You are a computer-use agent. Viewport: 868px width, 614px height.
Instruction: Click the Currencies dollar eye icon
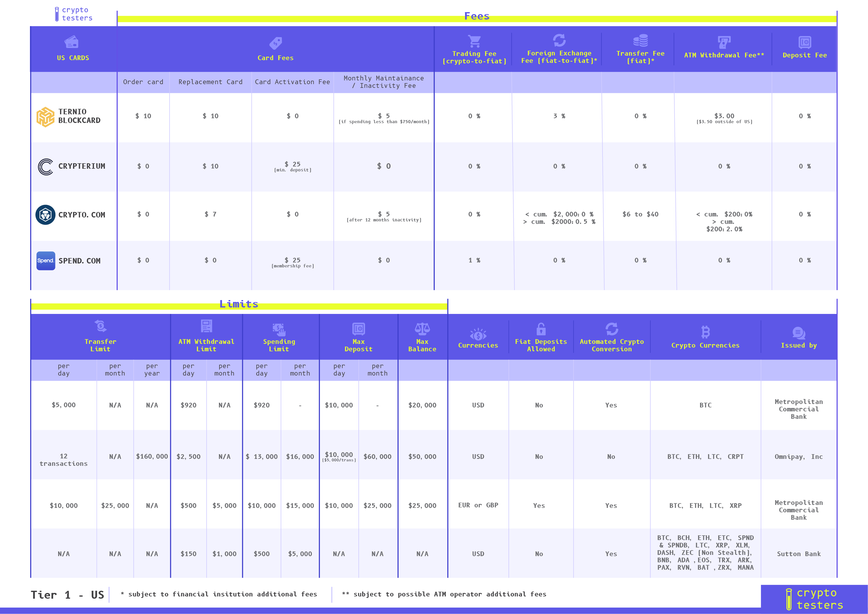pos(478,334)
